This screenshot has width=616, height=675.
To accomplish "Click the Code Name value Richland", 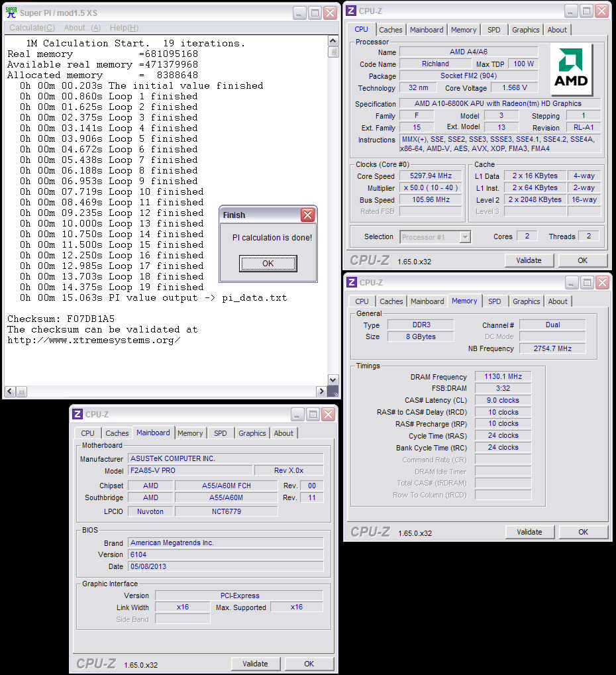I will tap(435, 64).
